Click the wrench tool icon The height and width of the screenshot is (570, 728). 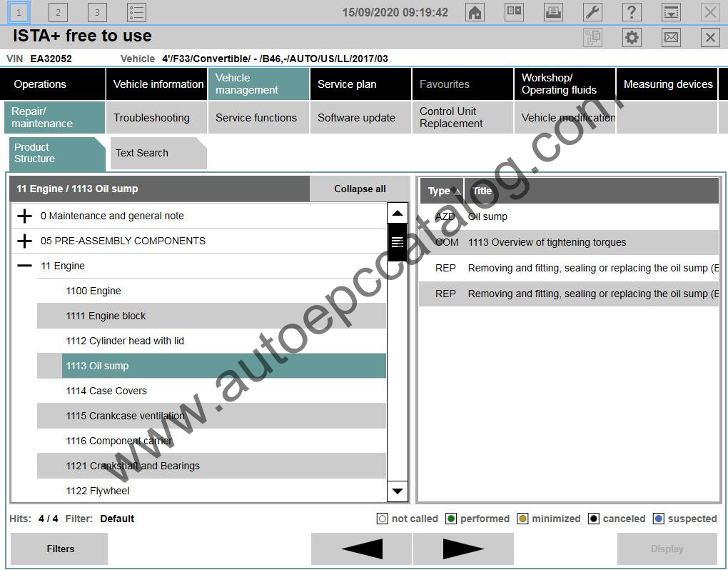(592, 12)
